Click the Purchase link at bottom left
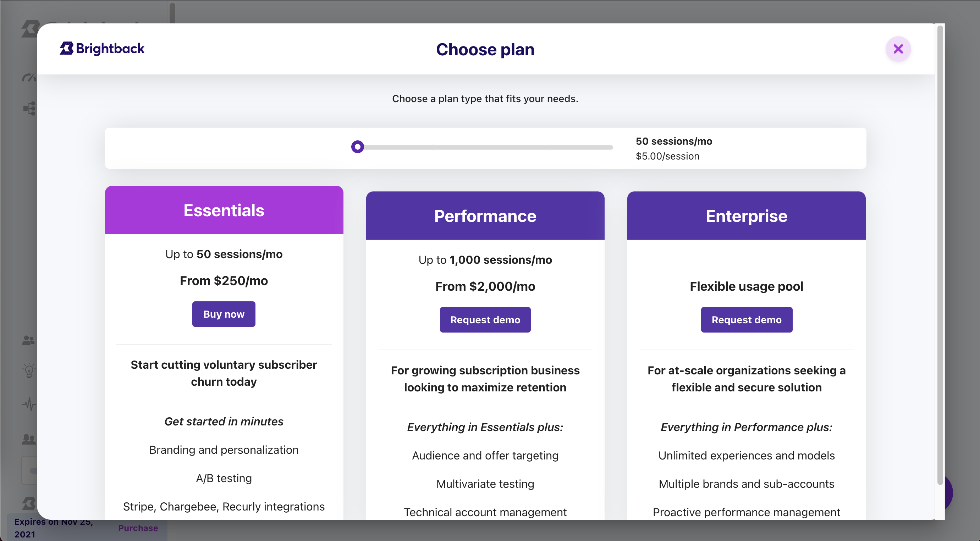The width and height of the screenshot is (980, 541). (138, 528)
